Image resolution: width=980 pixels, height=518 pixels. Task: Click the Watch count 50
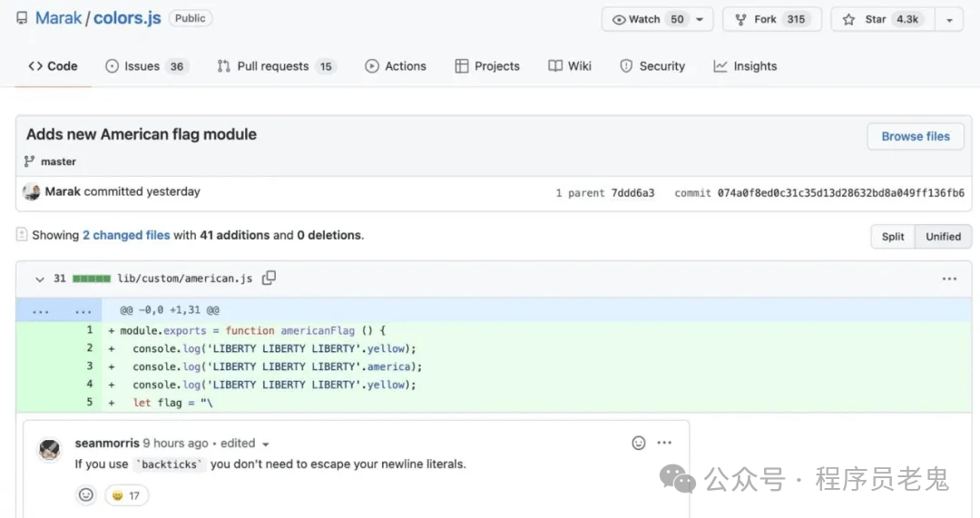(677, 19)
